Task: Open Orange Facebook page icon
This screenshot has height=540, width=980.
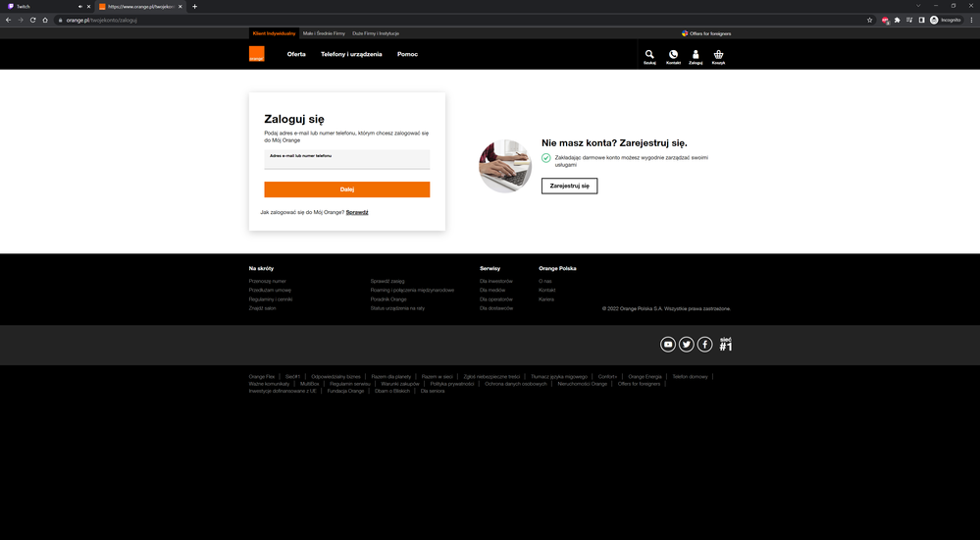Action: [x=704, y=345]
